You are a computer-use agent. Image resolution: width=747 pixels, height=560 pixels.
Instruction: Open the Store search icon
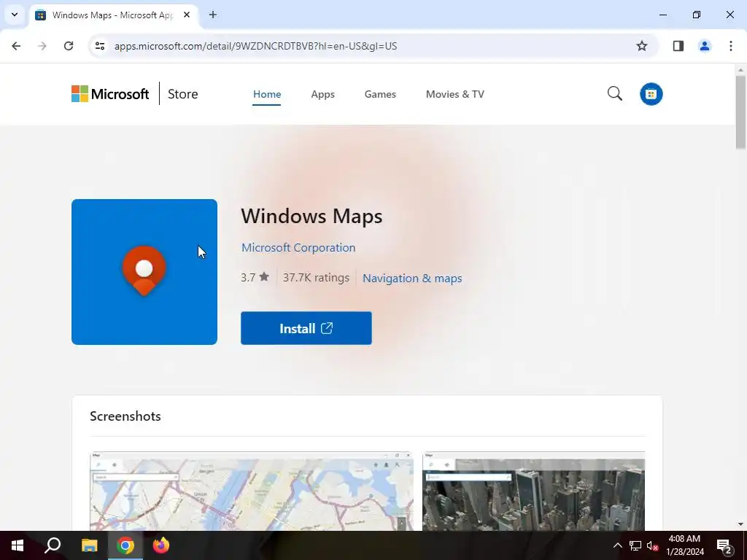click(x=614, y=93)
